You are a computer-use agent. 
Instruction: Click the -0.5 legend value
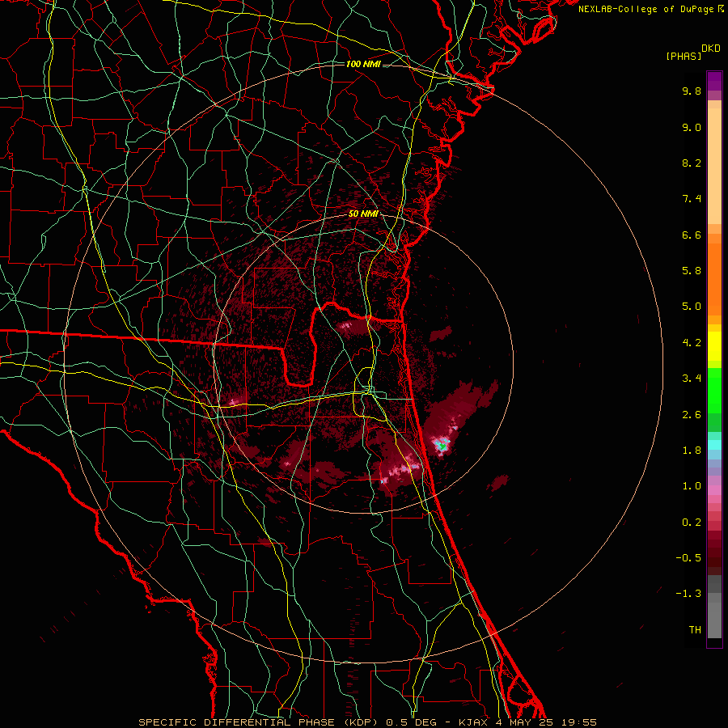[x=688, y=558]
